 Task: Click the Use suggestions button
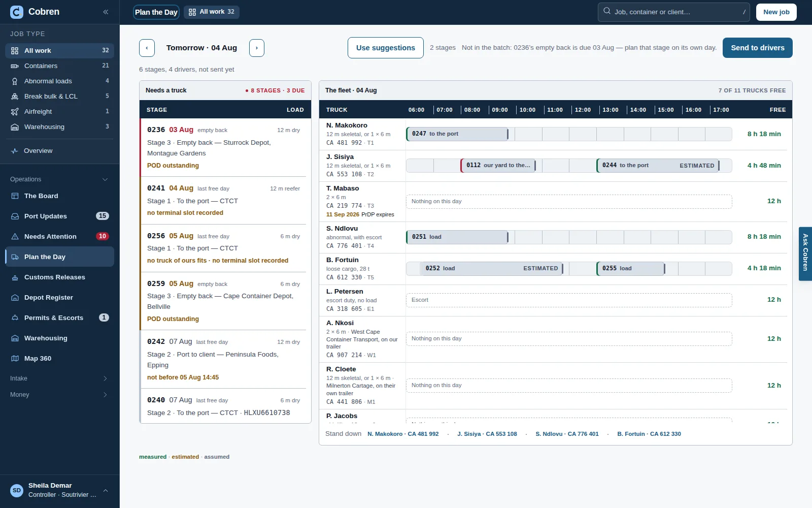click(x=386, y=48)
